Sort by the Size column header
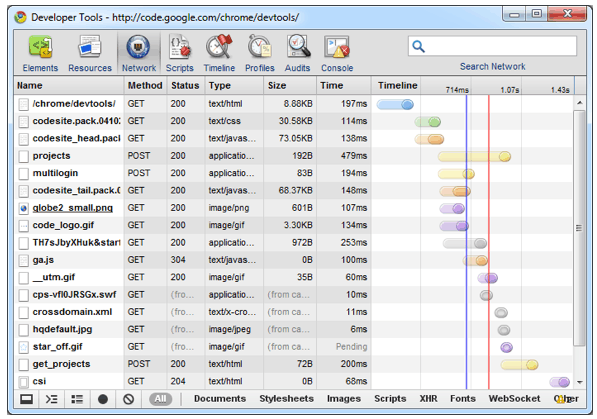 [290, 85]
